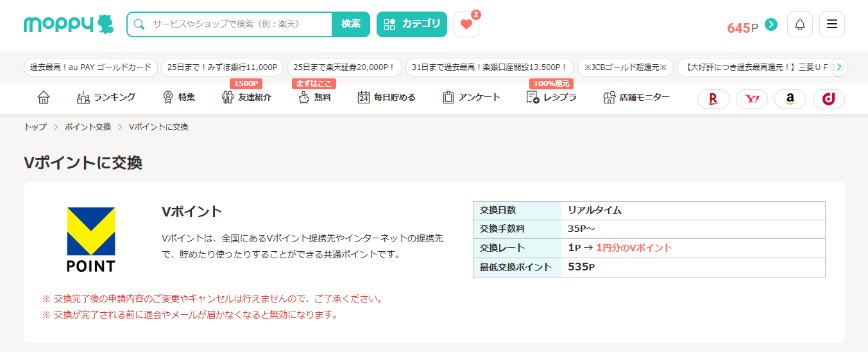Click the トップ breadcrumb link

click(x=35, y=127)
